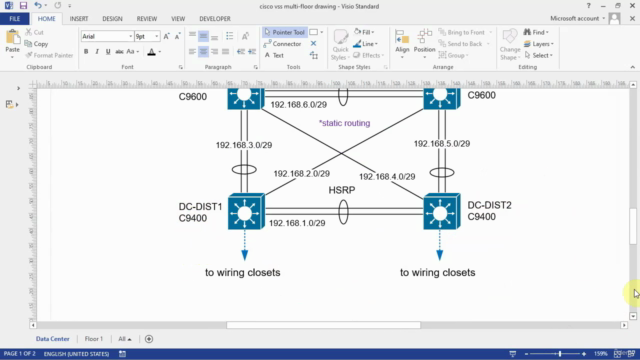Click the zoom slider handle
Image resolution: width=640 pixels, height=360 pixels.
(560, 354)
